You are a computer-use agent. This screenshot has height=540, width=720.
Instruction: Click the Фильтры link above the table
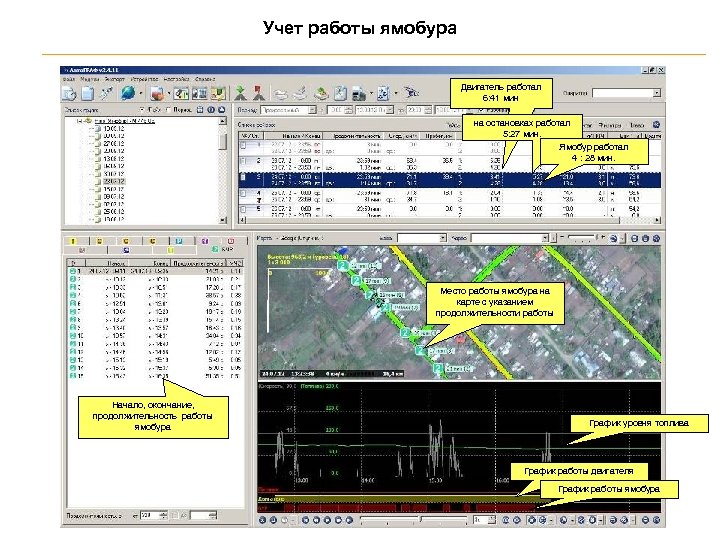611,125
